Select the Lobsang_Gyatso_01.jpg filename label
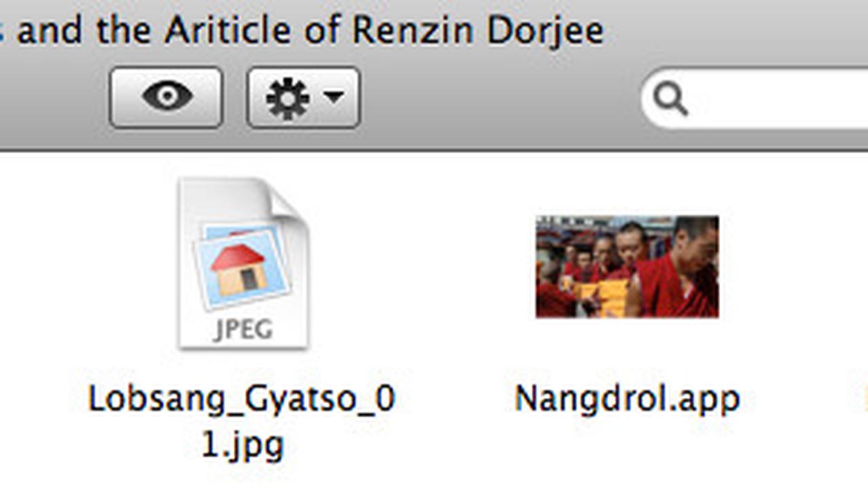 point(242,422)
